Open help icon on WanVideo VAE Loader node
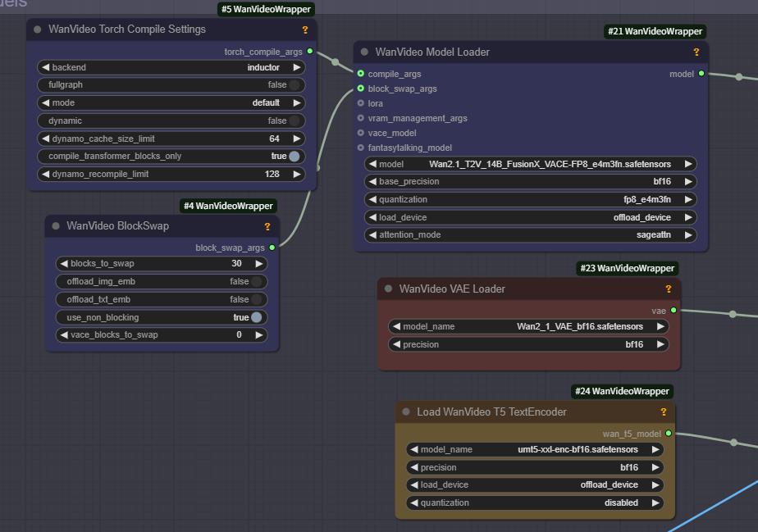The width and height of the screenshot is (758, 532). point(668,289)
